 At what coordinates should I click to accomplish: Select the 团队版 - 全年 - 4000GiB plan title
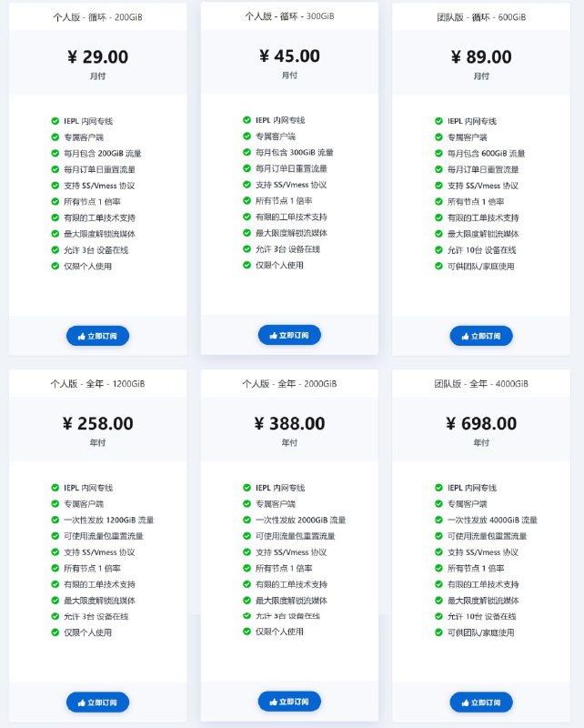(x=481, y=383)
